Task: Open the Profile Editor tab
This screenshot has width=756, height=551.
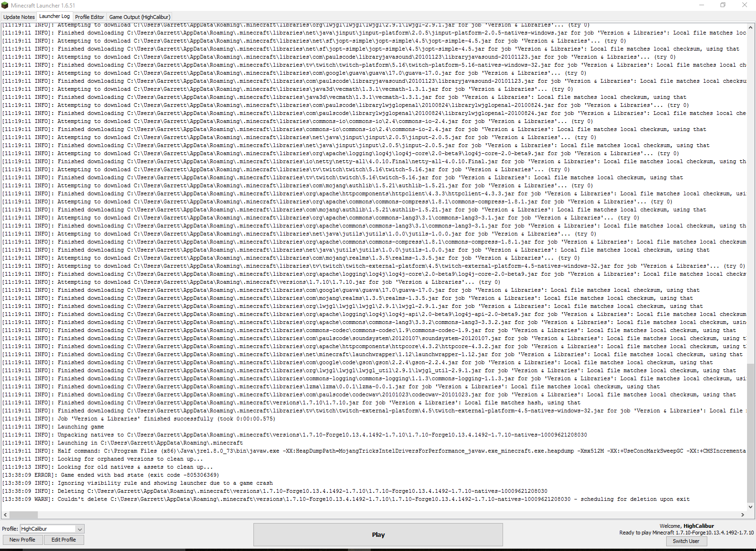Action: [x=89, y=17]
